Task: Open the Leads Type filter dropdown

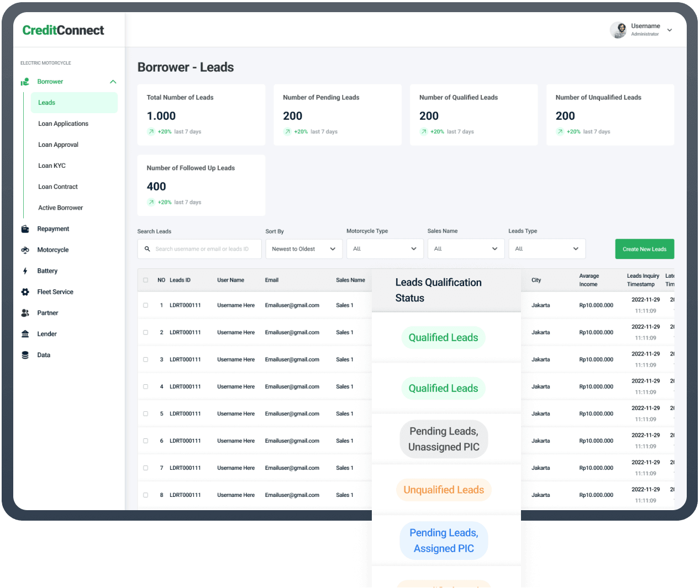Action: coord(546,249)
